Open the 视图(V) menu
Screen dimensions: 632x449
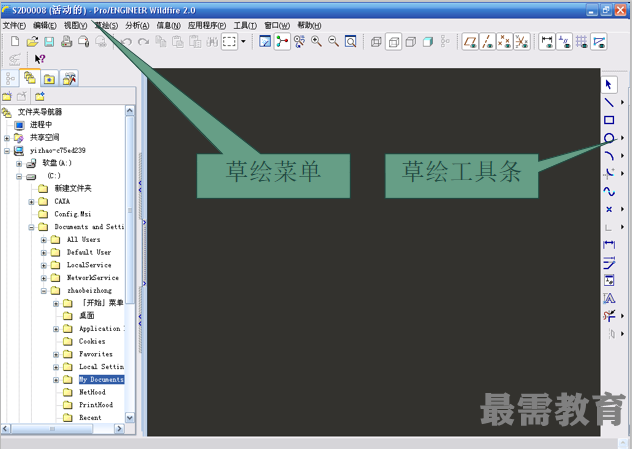[75, 25]
